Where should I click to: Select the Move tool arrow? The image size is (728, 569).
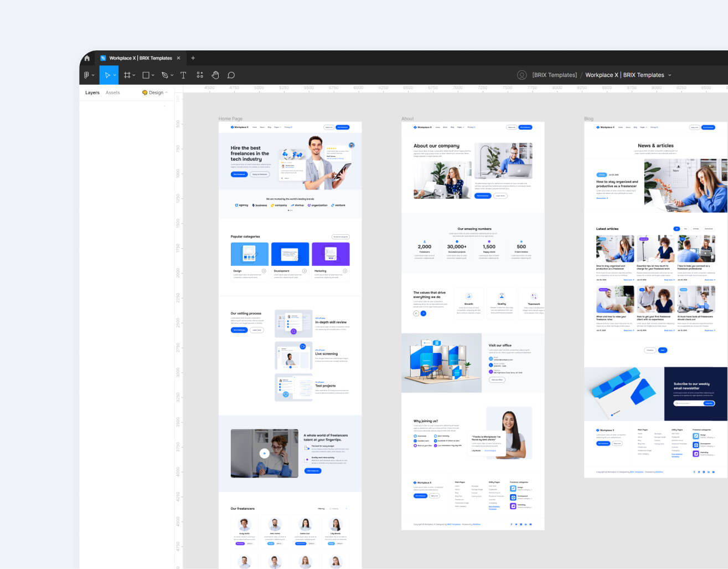pos(107,75)
